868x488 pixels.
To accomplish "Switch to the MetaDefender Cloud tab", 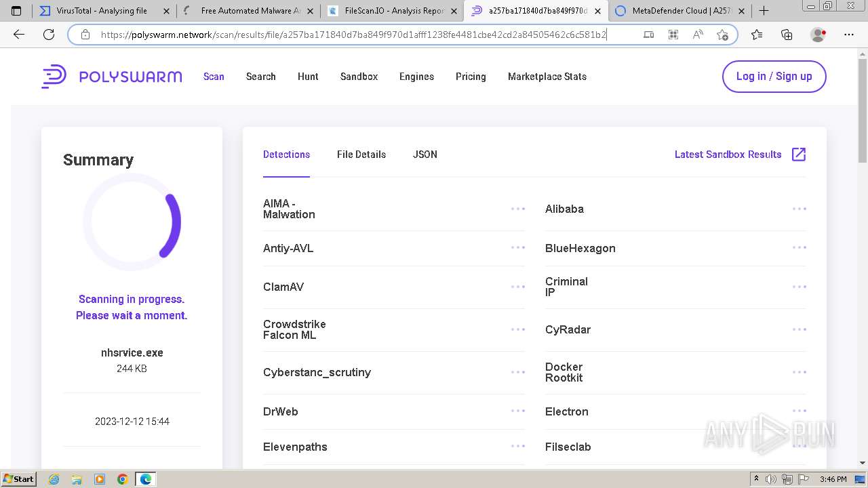I will pos(678,11).
